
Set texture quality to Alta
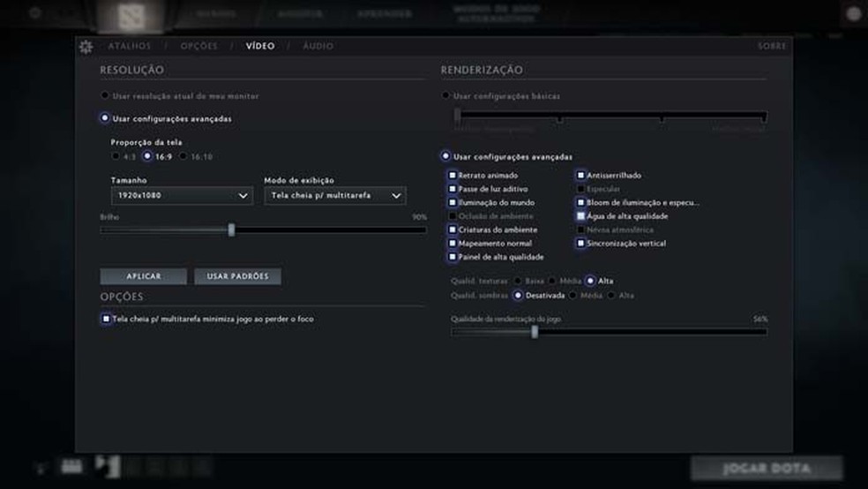coord(591,281)
